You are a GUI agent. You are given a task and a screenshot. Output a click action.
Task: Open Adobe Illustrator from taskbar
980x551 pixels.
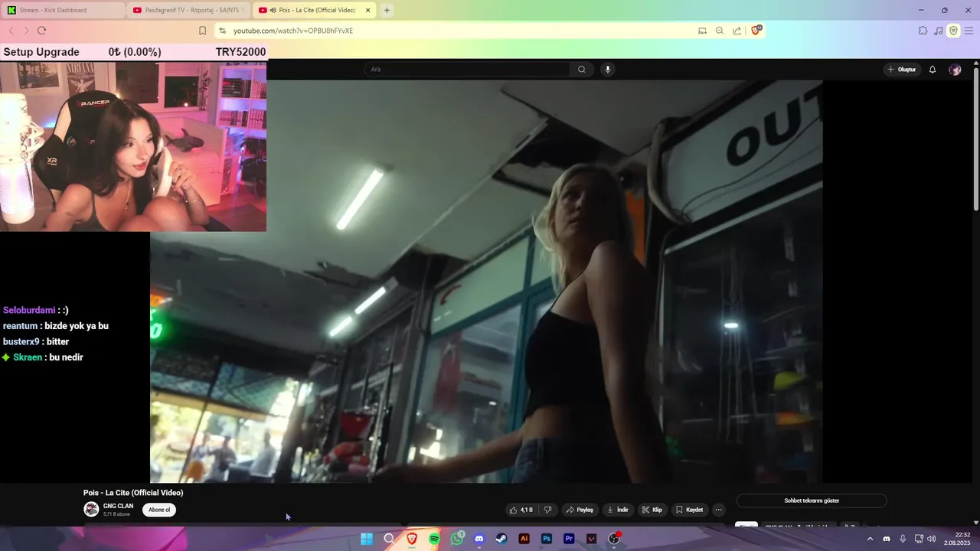point(524,539)
